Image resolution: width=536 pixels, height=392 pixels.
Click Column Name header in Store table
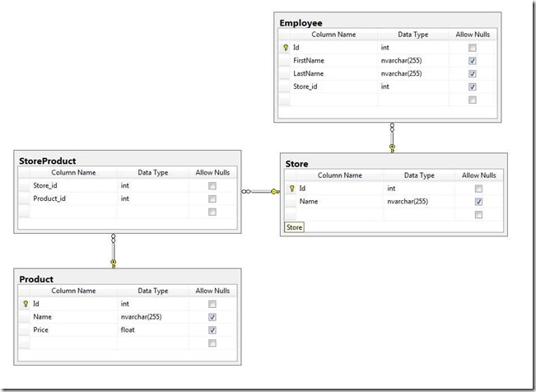click(x=340, y=175)
